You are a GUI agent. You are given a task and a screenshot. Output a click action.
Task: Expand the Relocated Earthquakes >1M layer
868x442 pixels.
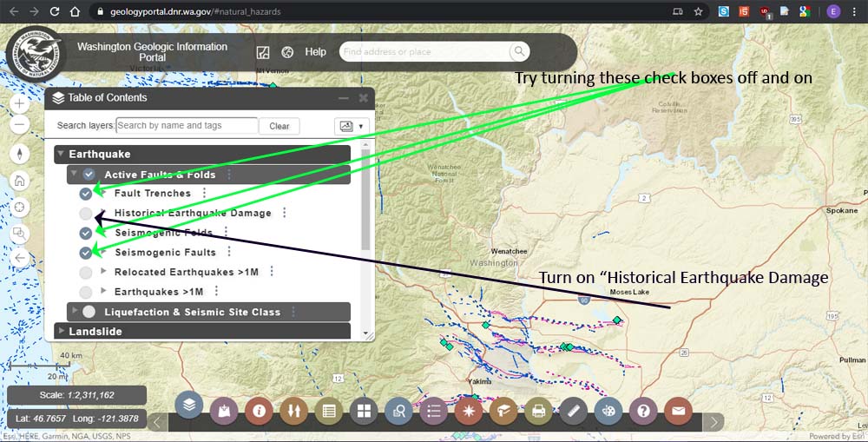coord(104,272)
